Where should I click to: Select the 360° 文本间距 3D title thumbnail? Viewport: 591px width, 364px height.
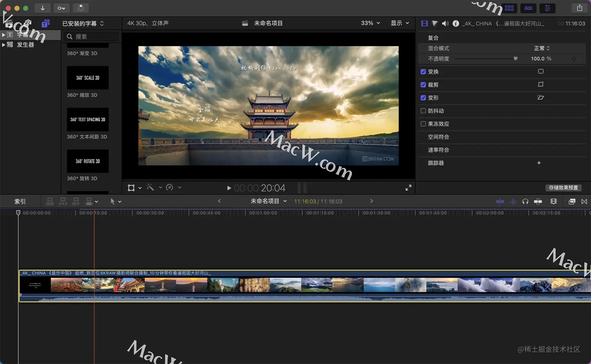(88, 120)
